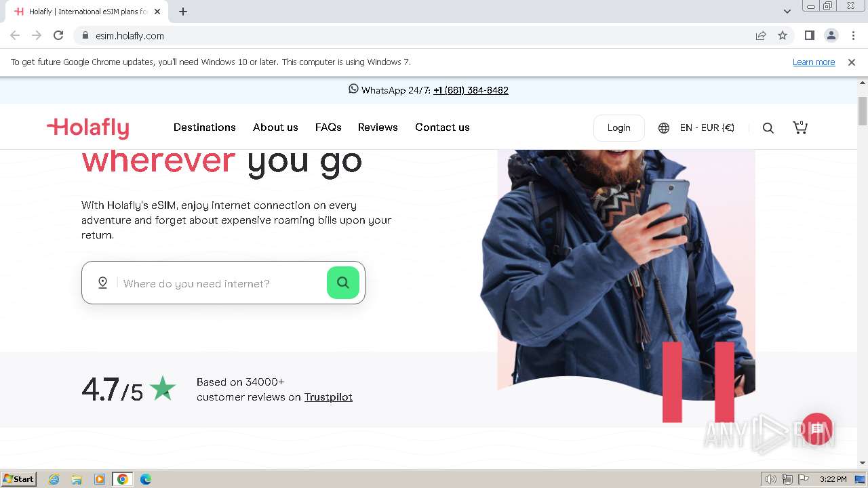
Task: Click the taskbar clock showing 3:22 PM
Action: pyautogui.click(x=833, y=479)
